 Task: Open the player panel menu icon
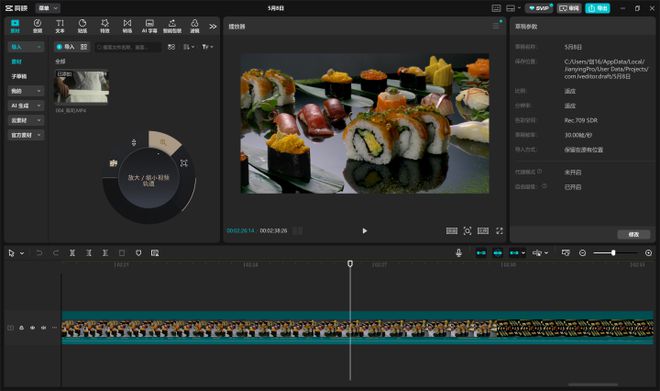[x=496, y=26]
